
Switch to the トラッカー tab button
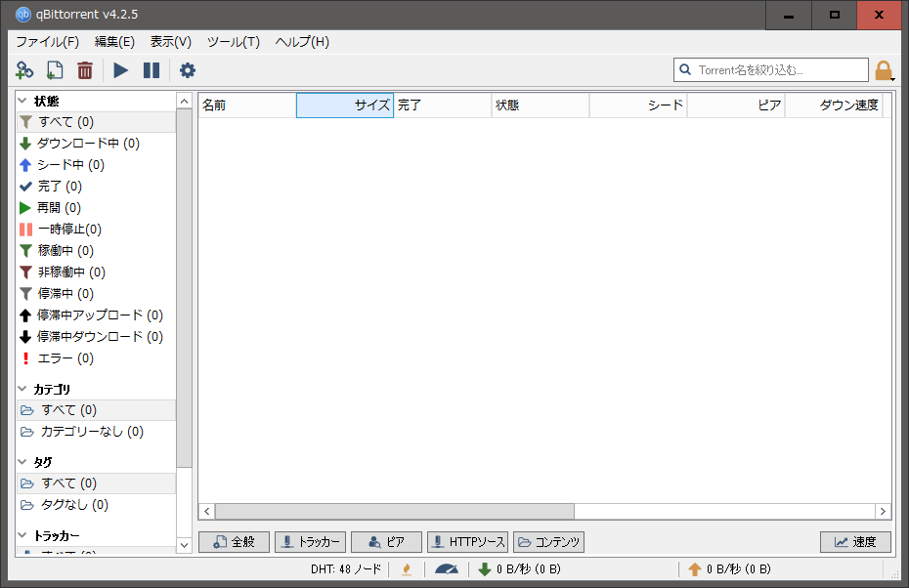[x=310, y=542]
